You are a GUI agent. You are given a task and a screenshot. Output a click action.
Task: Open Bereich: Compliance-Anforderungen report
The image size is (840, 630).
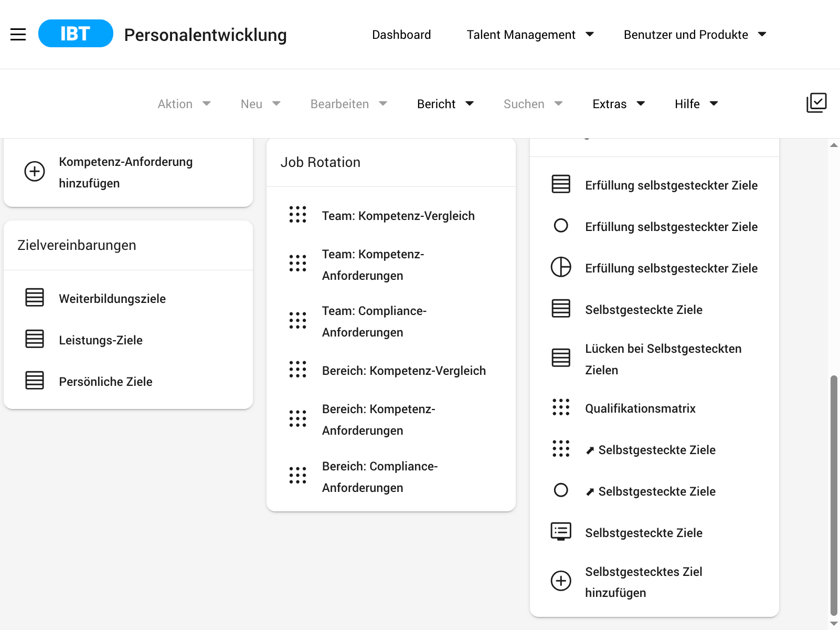pyautogui.click(x=380, y=477)
